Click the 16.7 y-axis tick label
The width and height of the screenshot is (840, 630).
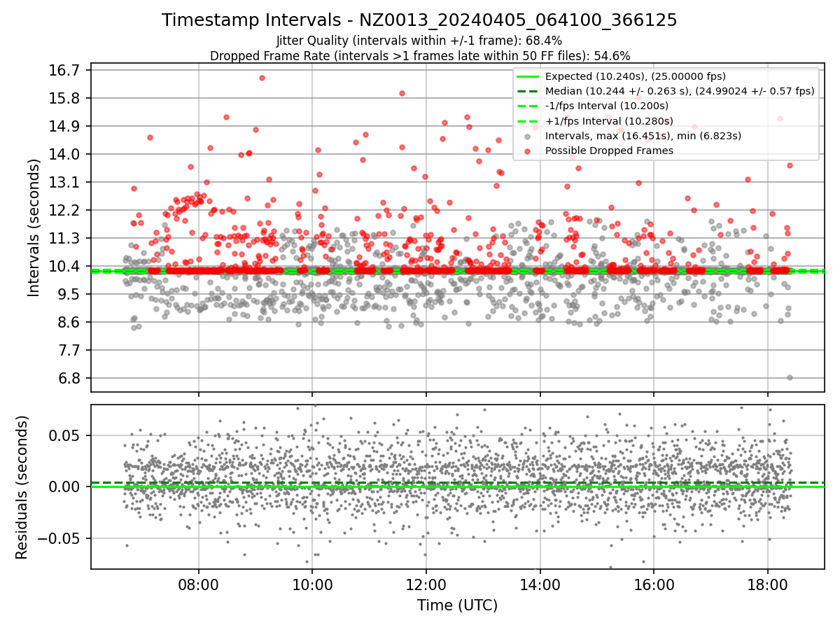pyautogui.click(x=66, y=70)
